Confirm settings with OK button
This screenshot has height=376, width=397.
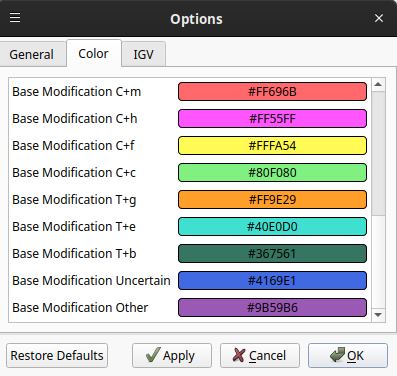pyautogui.click(x=348, y=356)
